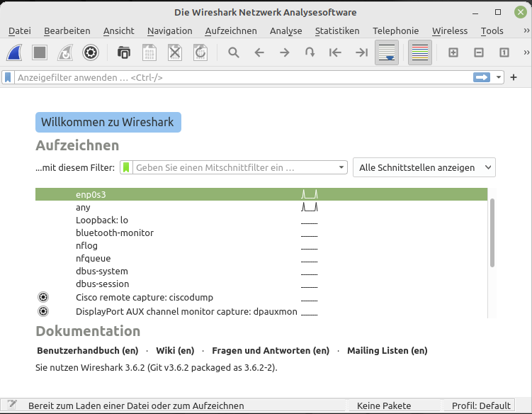Screen dimensions: 532x414
Task: Open ciscodump interface settings gear
Action: (43, 297)
